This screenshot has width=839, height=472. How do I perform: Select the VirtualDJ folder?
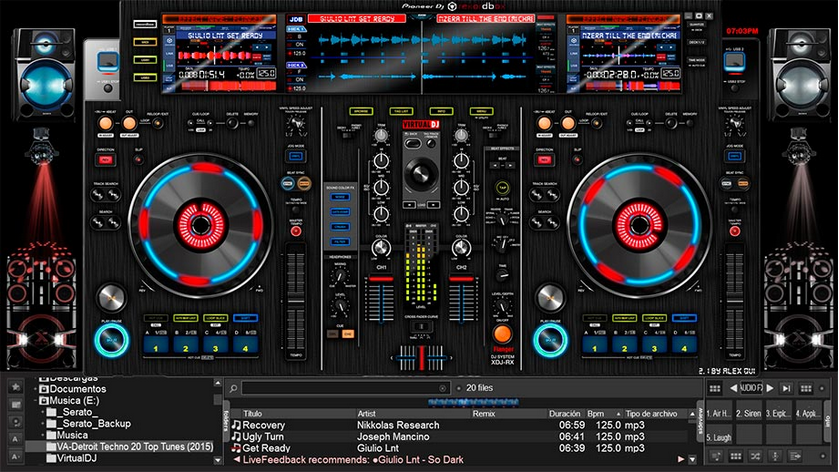point(72,458)
